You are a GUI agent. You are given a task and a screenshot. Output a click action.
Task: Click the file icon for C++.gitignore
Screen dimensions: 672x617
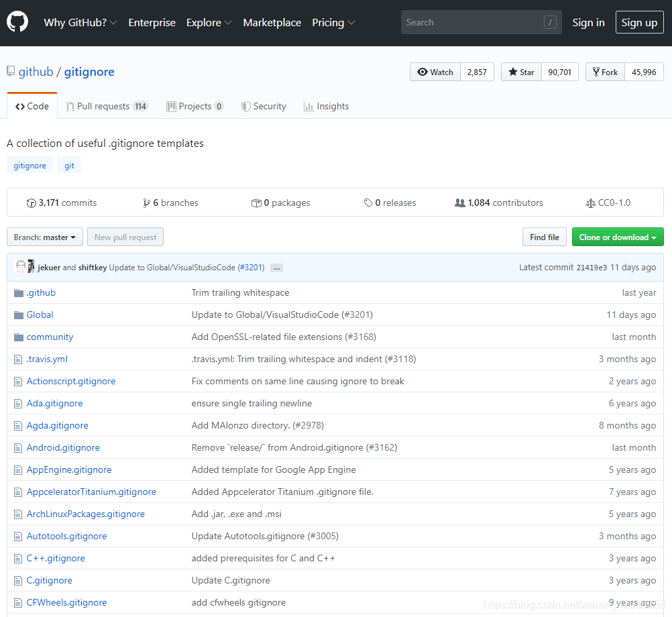point(18,559)
